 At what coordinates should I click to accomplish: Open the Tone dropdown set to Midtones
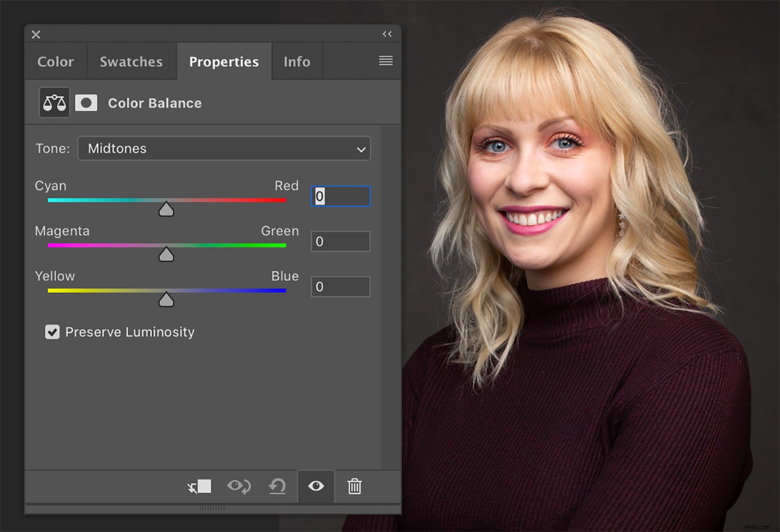click(224, 149)
